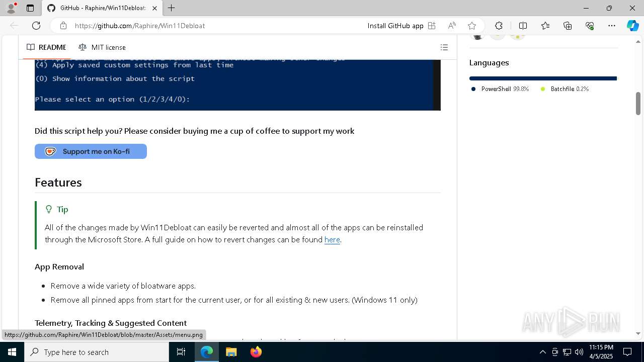Add this page to favorites
This screenshot has width=644, height=362.
(471, 26)
